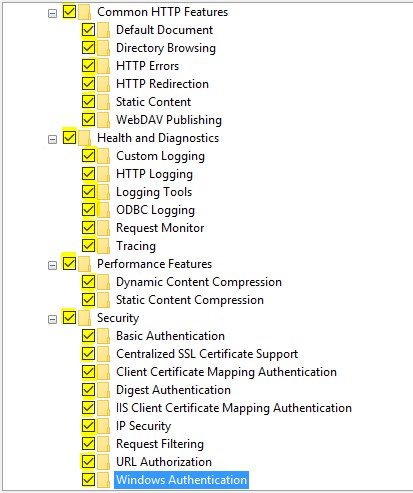Select the Static Content Compression item

tap(190, 300)
